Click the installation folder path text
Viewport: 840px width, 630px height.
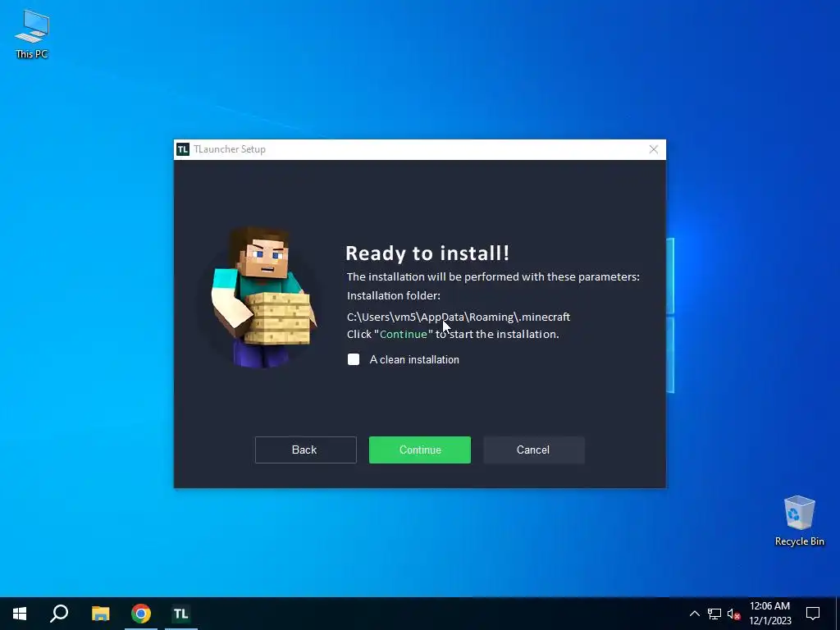click(x=458, y=317)
